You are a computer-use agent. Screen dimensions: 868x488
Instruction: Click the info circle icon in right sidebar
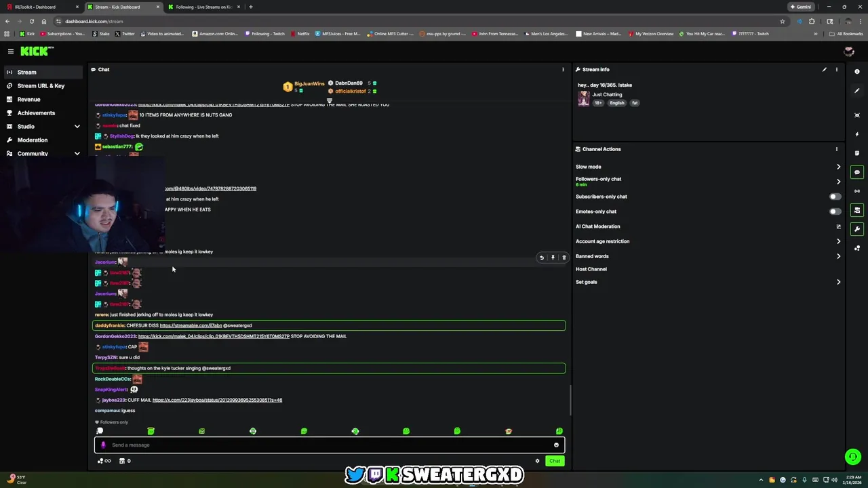point(857,72)
